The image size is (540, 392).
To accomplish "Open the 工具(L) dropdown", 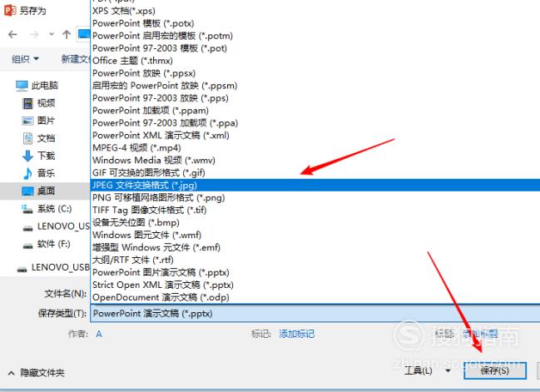I will pos(428,371).
